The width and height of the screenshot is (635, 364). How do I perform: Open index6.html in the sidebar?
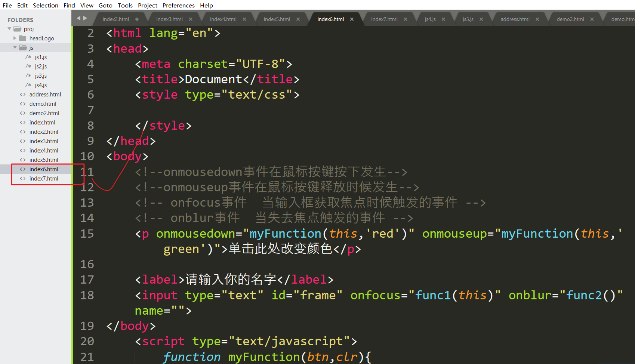click(x=44, y=169)
